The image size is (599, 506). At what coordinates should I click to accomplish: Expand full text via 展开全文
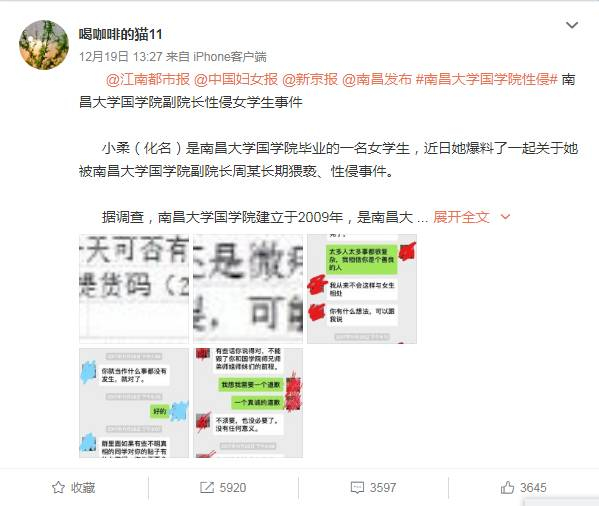[461, 217]
